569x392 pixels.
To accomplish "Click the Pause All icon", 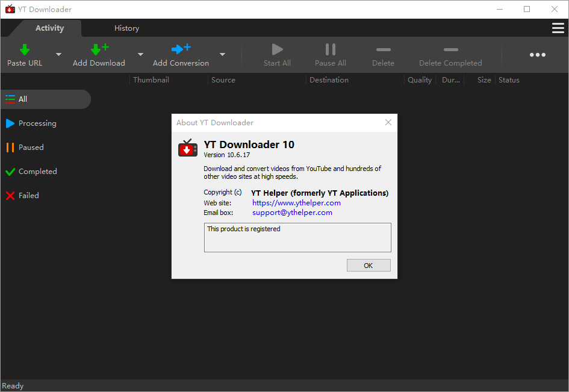I will [x=330, y=49].
